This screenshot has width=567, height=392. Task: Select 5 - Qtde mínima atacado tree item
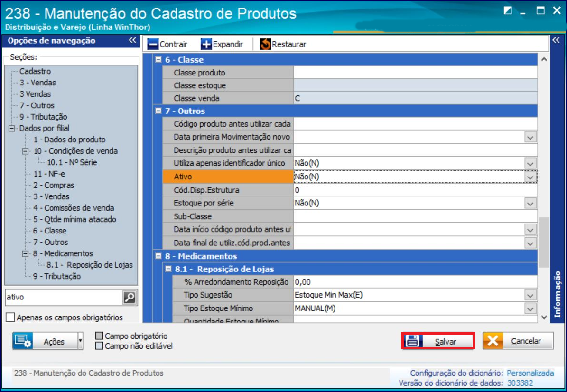tap(74, 220)
